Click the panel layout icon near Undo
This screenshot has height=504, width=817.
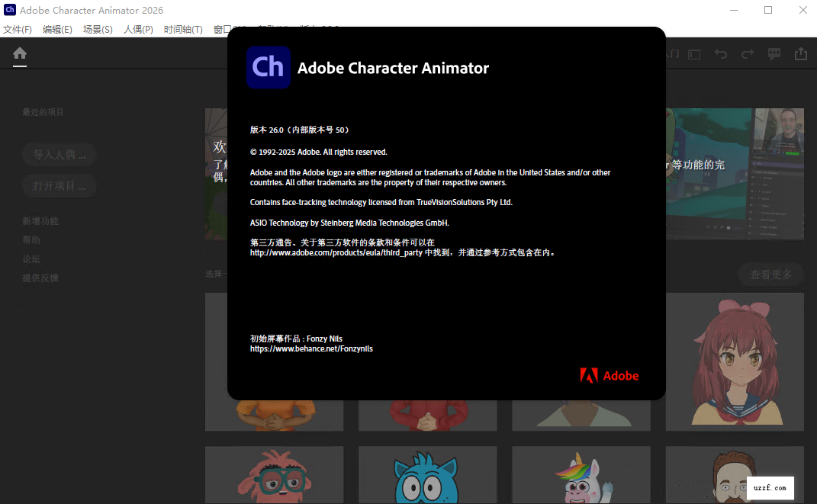click(x=693, y=54)
